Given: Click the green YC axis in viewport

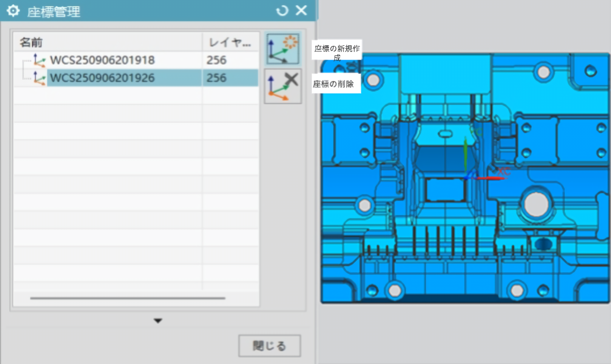Looking at the screenshot, I should coord(465,155).
